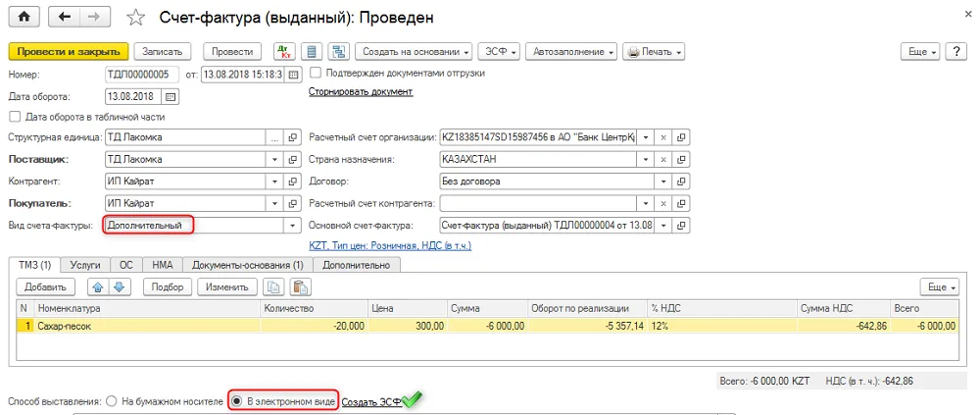Open selection ellipsis for Структурная единица
This screenshot has width=980, height=415.
(x=275, y=137)
